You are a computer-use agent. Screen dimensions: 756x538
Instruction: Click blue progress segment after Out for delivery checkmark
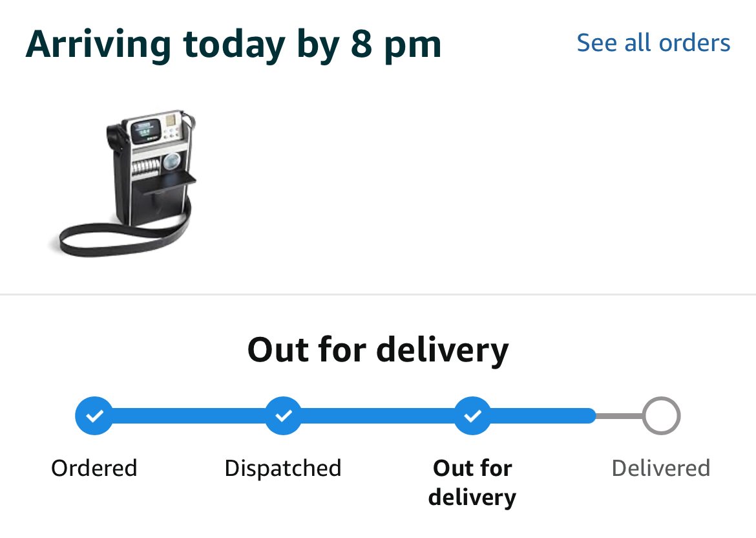[543, 415]
